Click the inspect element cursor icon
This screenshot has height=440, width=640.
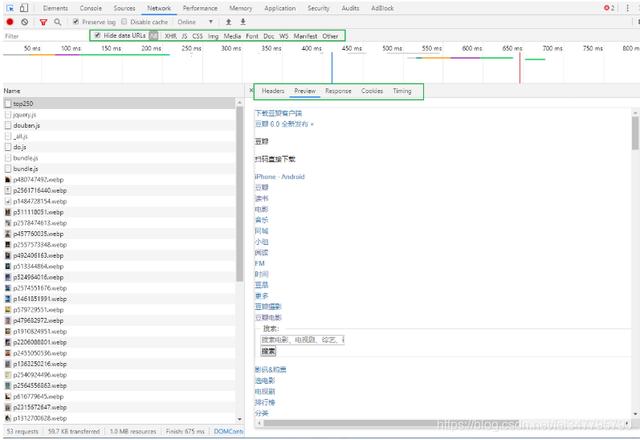point(9,7)
